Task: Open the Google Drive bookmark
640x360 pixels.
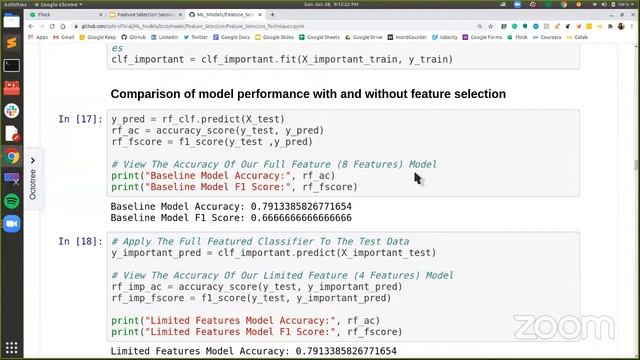Action: [364, 37]
